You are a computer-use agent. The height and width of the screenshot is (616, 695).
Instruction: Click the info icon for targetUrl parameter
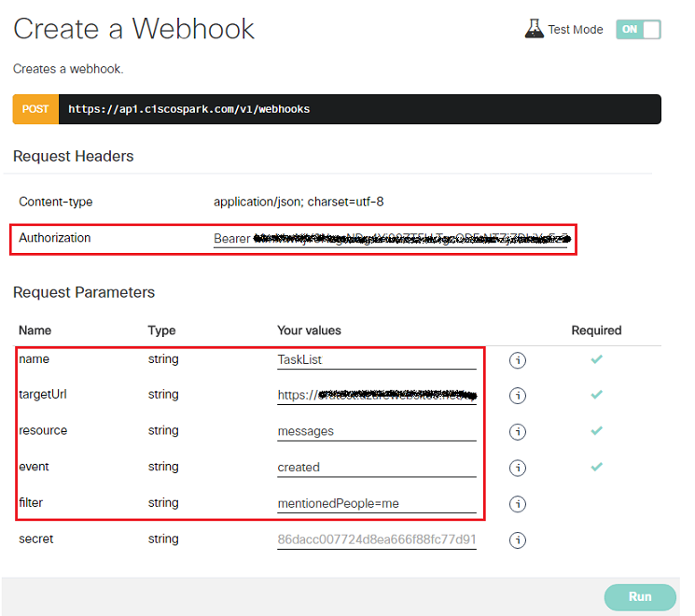click(x=518, y=396)
